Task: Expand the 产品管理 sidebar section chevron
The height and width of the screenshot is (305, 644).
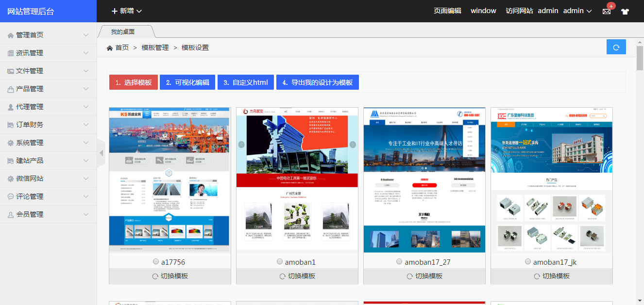Action: pyautogui.click(x=86, y=89)
